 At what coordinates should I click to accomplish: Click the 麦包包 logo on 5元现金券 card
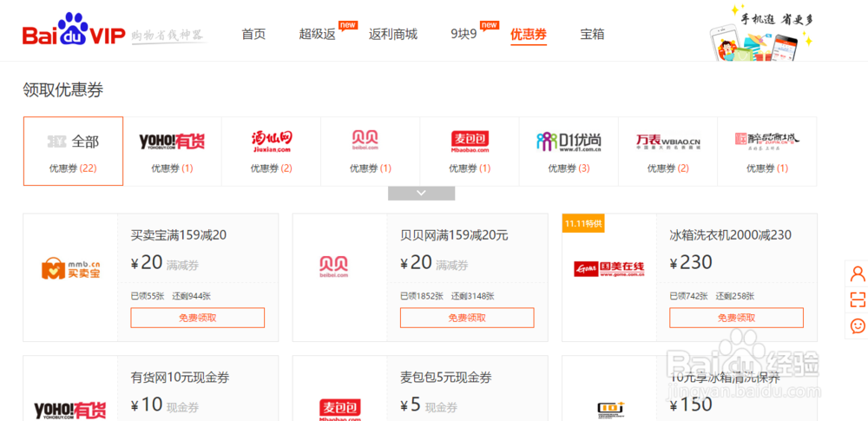[340, 410]
